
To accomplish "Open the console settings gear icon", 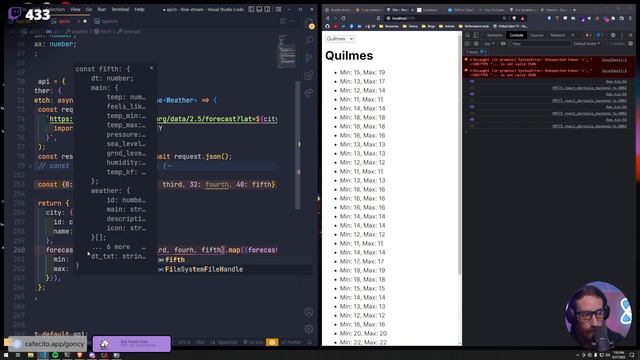I will [631, 43].
